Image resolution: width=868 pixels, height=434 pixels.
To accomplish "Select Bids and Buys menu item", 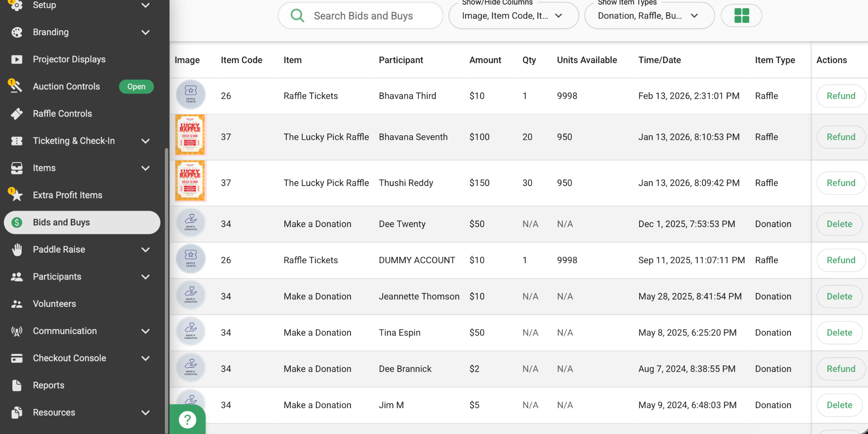I will click(82, 223).
